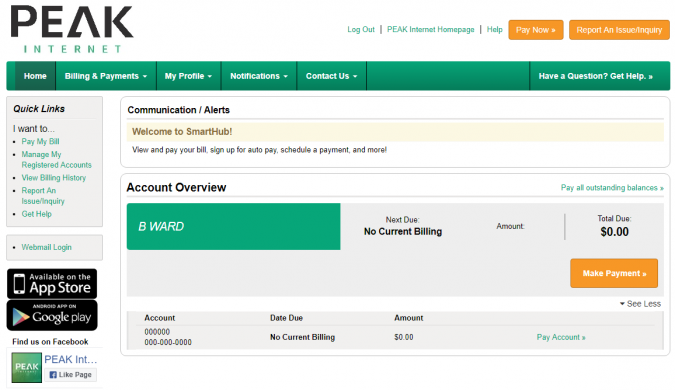
Task: Open the App Store download badge
Action: pos(52,284)
